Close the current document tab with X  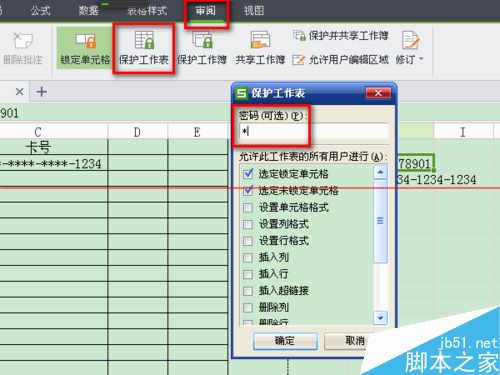20,91
